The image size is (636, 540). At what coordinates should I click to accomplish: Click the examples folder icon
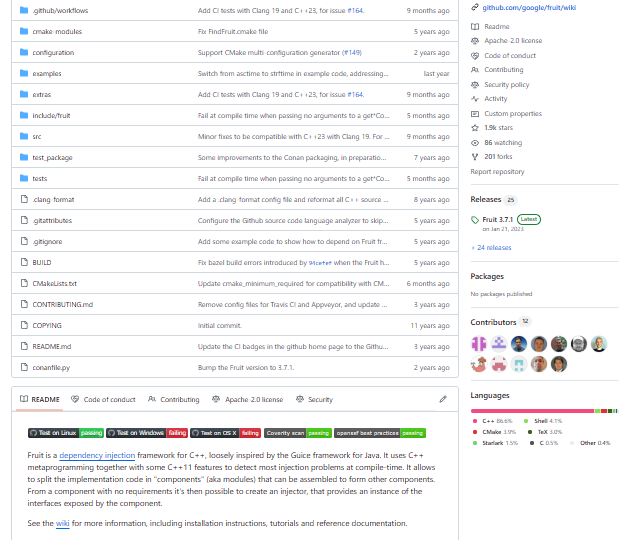pyautogui.click(x=24, y=73)
